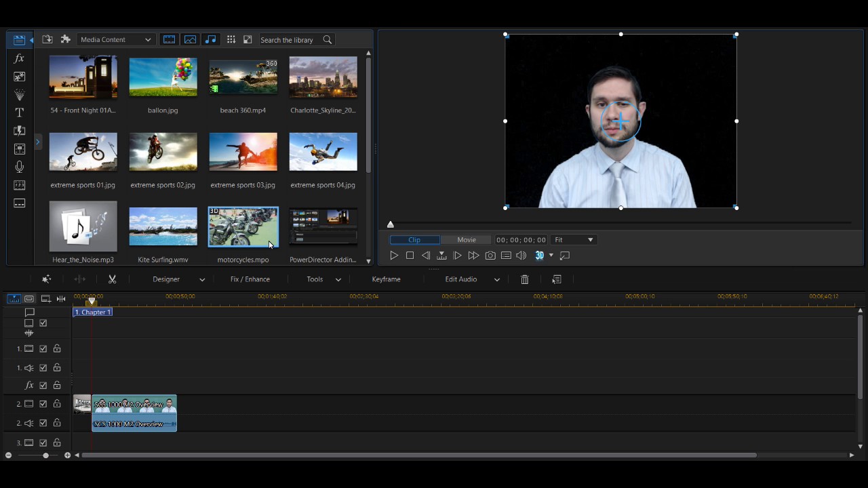
Task: Click the fast forward button
Action: pyautogui.click(x=473, y=256)
